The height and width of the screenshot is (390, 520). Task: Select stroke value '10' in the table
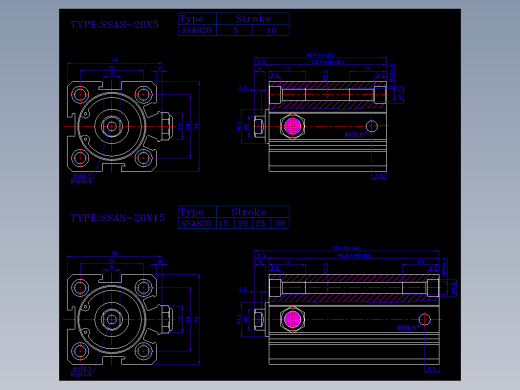point(271,30)
